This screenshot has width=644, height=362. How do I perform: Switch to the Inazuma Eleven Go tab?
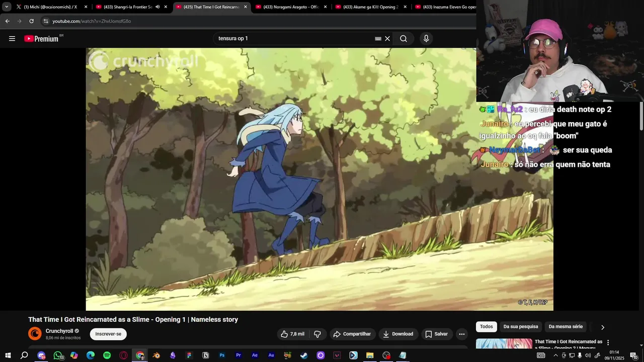(445, 7)
